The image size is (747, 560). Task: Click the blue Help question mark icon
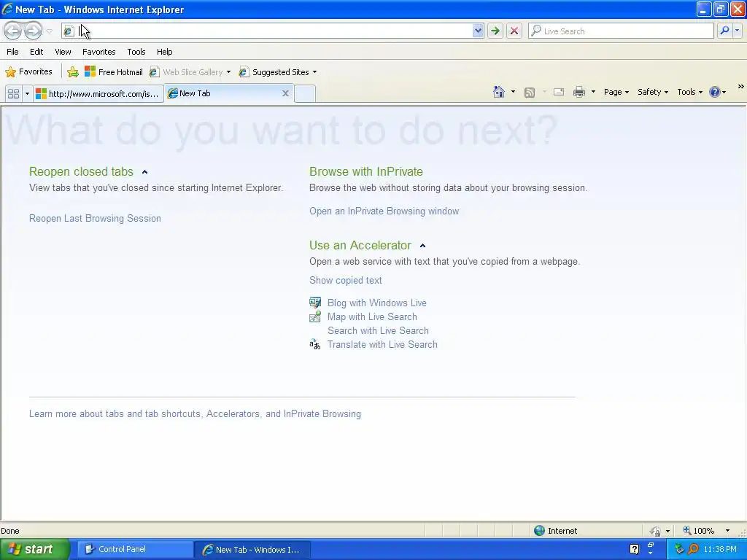click(715, 92)
